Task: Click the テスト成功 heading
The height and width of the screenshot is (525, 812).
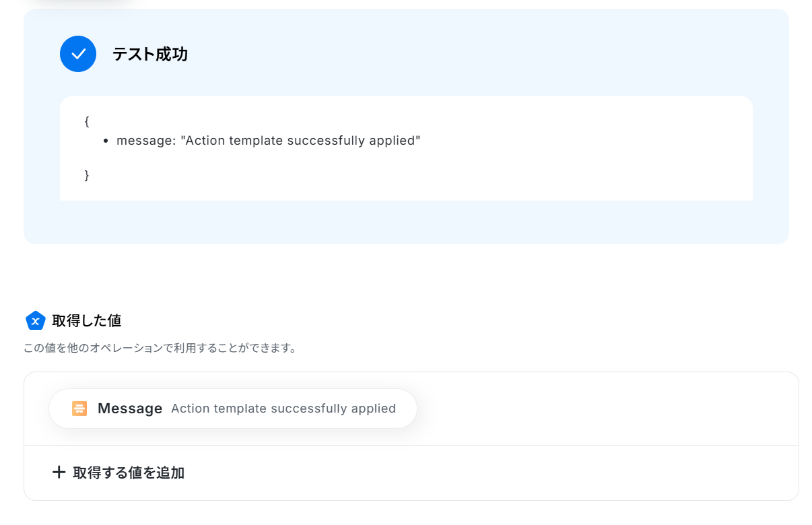Action: [150, 55]
